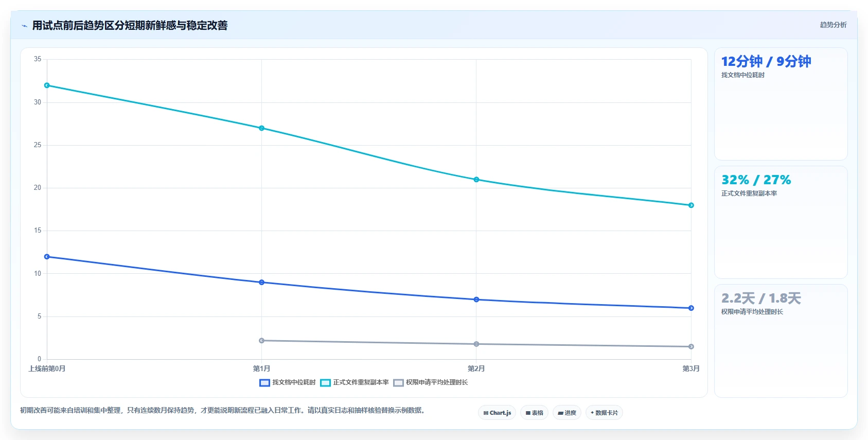Toggle the 找文档中位耗时 legend swatch

point(264,382)
